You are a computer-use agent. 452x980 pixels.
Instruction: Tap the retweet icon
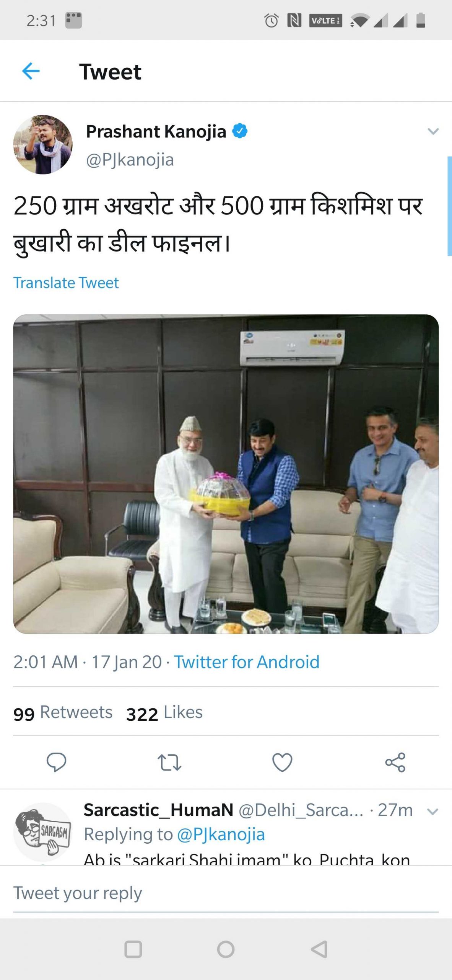click(x=169, y=762)
